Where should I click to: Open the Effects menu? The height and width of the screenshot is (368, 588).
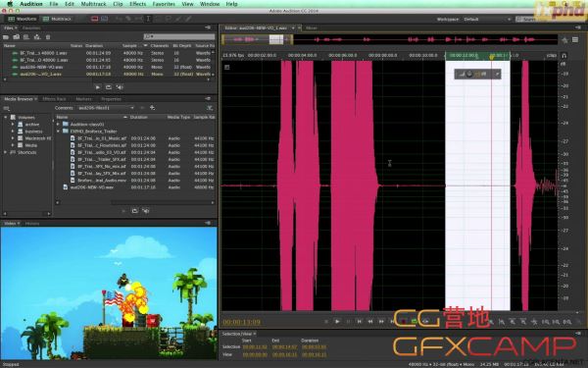pyautogui.click(x=137, y=4)
